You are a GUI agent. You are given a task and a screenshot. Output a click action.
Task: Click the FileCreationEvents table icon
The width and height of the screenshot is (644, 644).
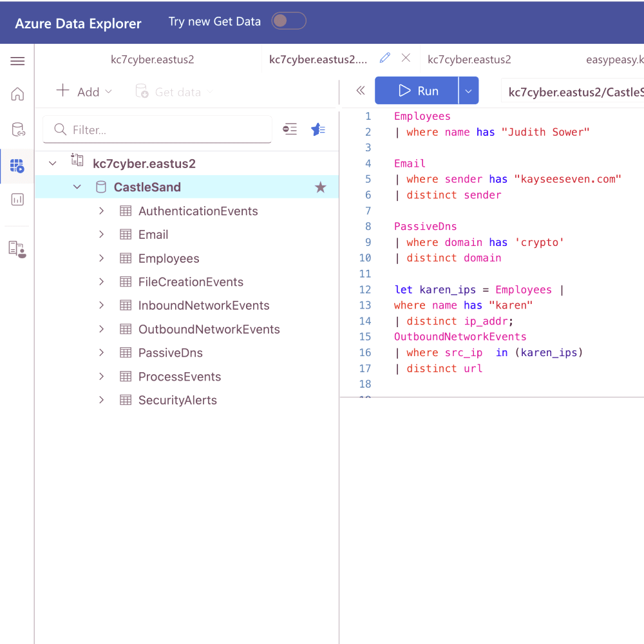[126, 282]
